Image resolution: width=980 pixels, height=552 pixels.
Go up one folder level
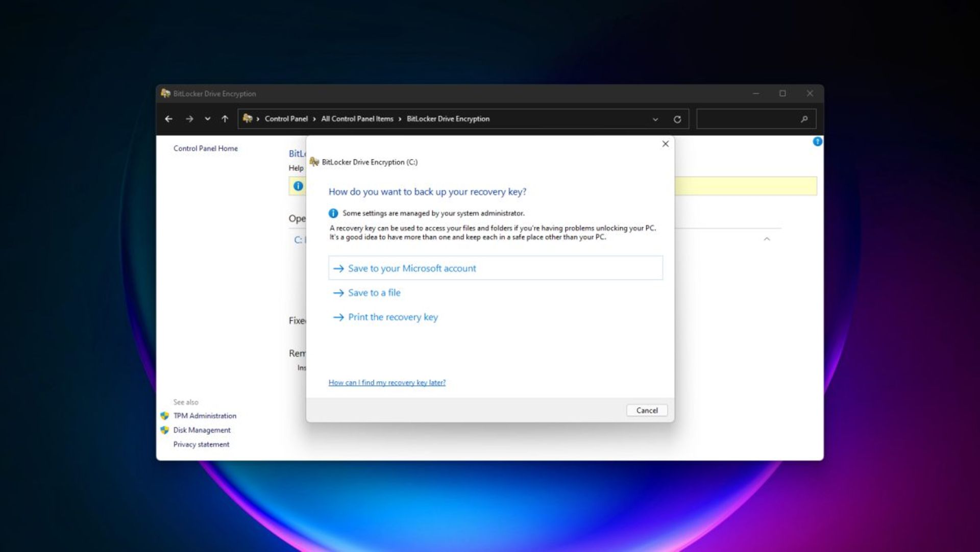(225, 119)
